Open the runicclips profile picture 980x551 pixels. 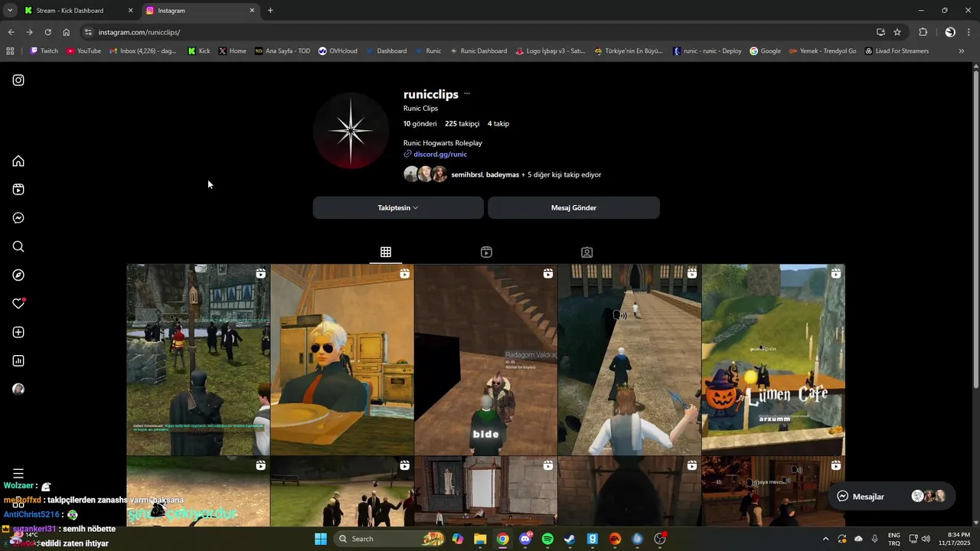tap(351, 131)
